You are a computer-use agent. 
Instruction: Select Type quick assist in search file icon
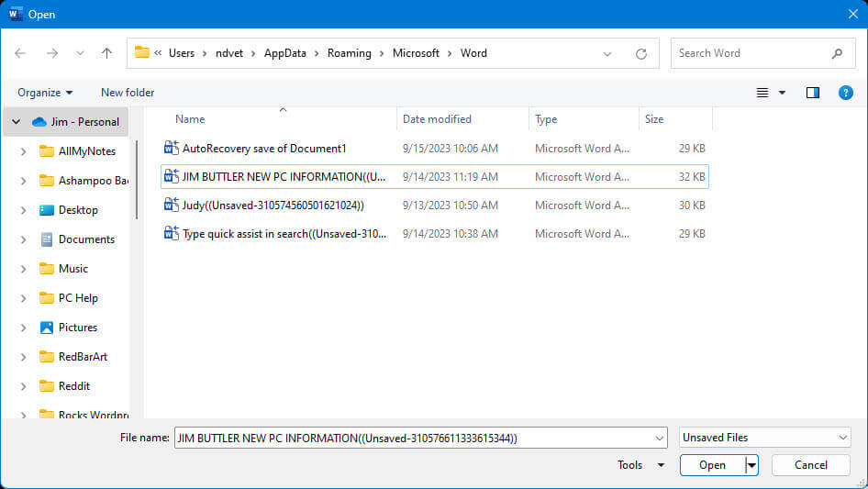pos(171,233)
